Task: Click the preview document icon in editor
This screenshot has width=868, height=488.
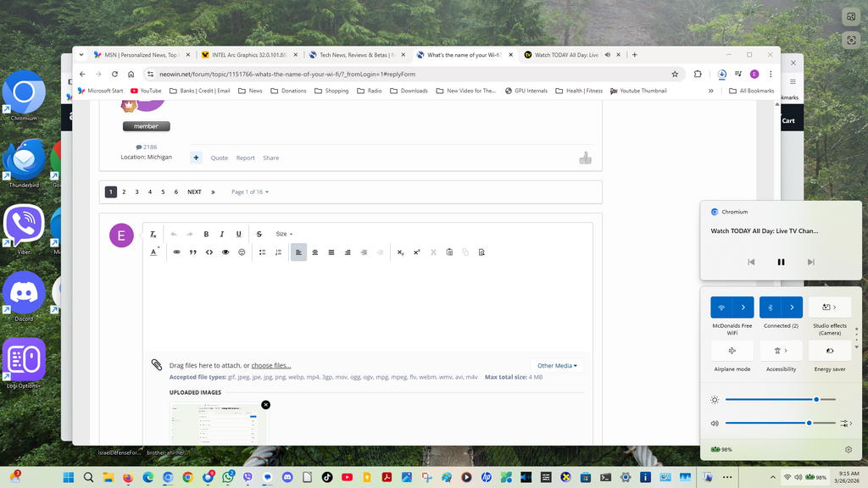Action: click(x=481, y=252)
